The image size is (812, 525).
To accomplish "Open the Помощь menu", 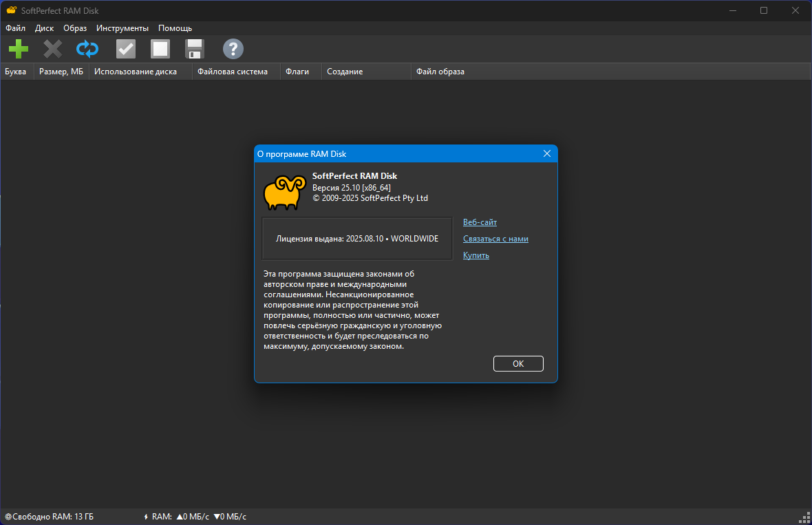I will click(x=175, y=28).
